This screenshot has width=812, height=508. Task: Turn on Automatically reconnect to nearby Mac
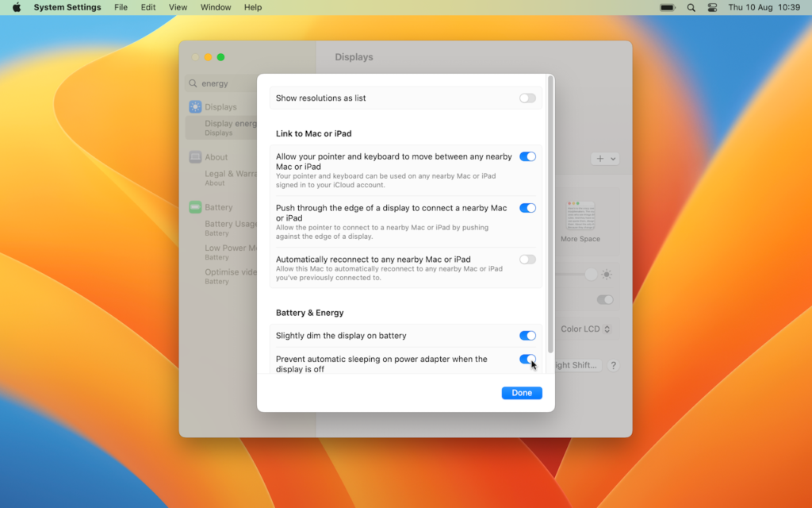click(x=527, y=260)
